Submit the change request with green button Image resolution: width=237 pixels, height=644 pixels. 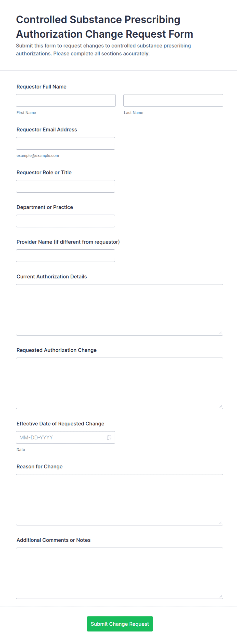tap(120, 624)
